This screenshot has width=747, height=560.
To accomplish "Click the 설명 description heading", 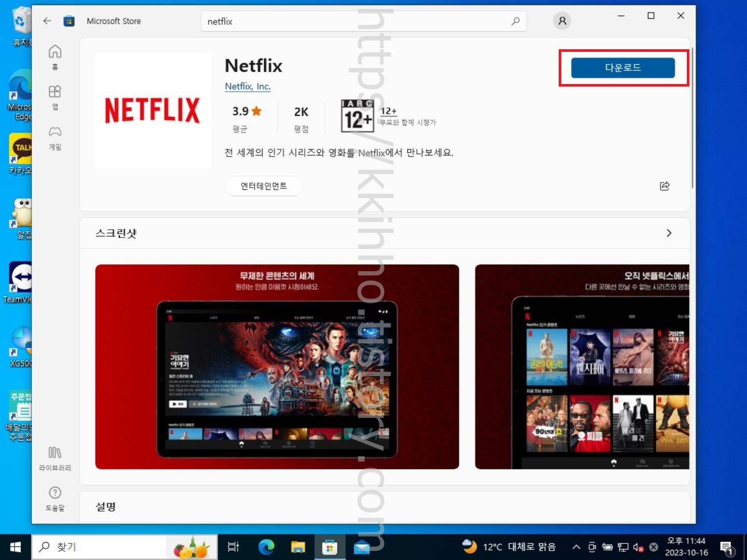I will (105, 507).
